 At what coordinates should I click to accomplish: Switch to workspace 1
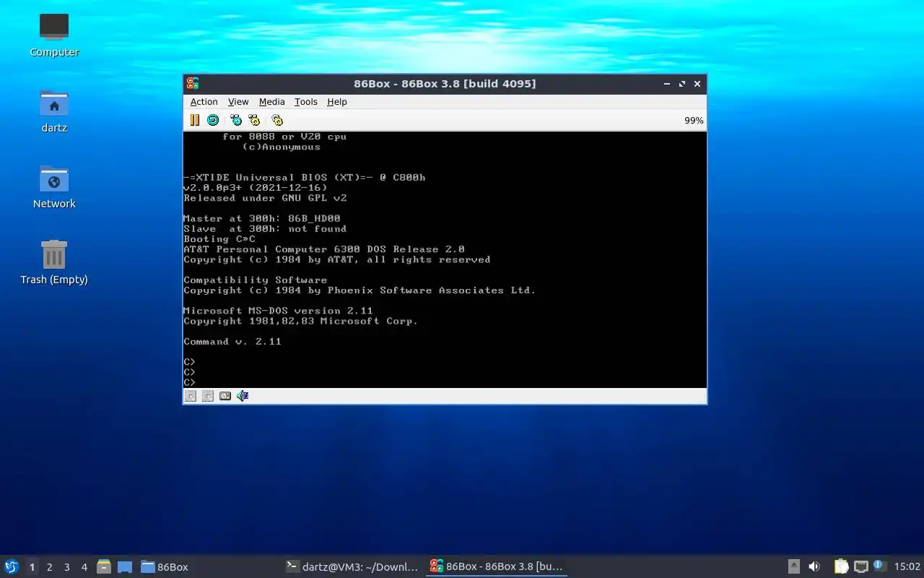[x=32, y=567]
